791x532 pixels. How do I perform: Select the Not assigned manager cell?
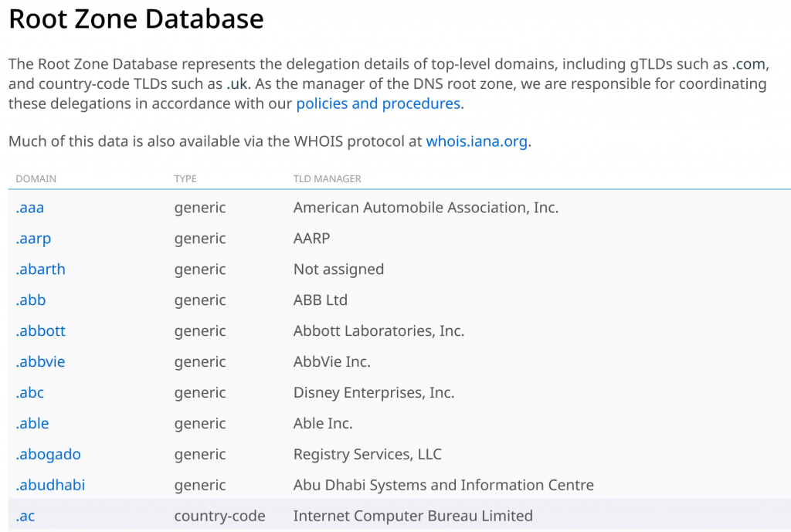338,269
